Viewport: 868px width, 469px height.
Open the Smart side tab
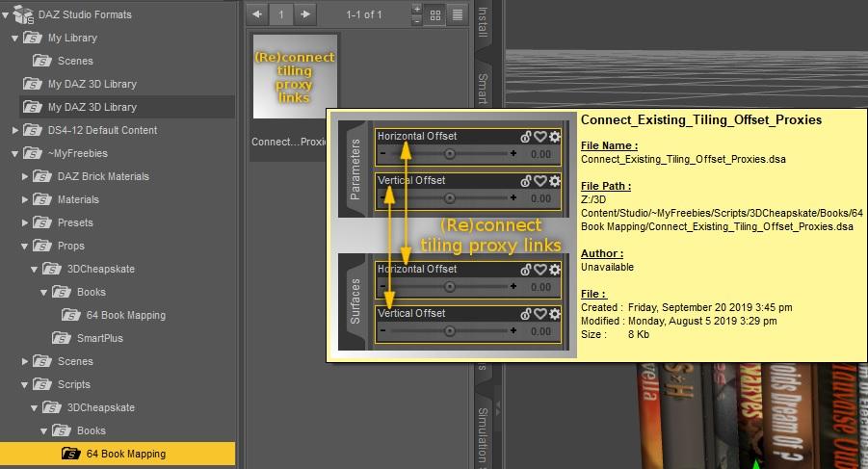click(483, 88)
